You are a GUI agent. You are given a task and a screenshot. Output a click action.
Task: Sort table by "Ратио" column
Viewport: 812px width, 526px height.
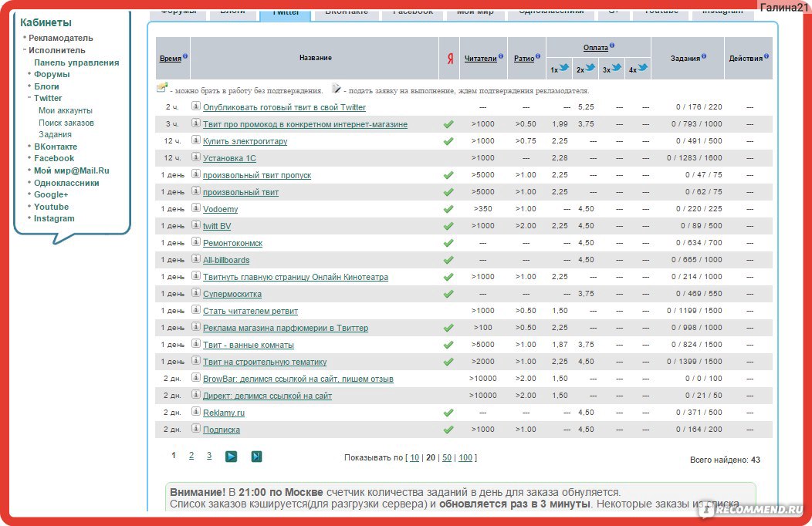tap(524, 59)
